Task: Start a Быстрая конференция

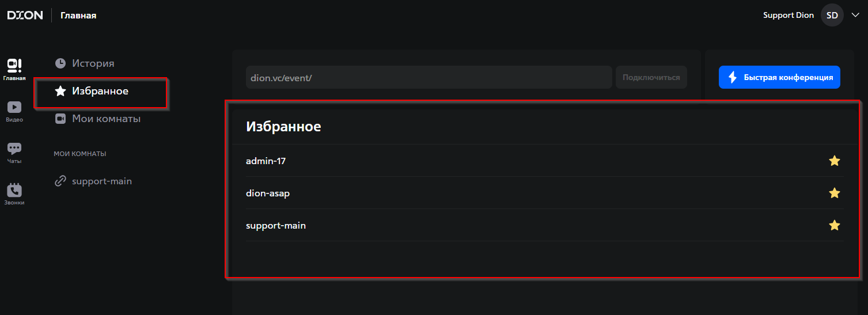Action: click(779, 77)
